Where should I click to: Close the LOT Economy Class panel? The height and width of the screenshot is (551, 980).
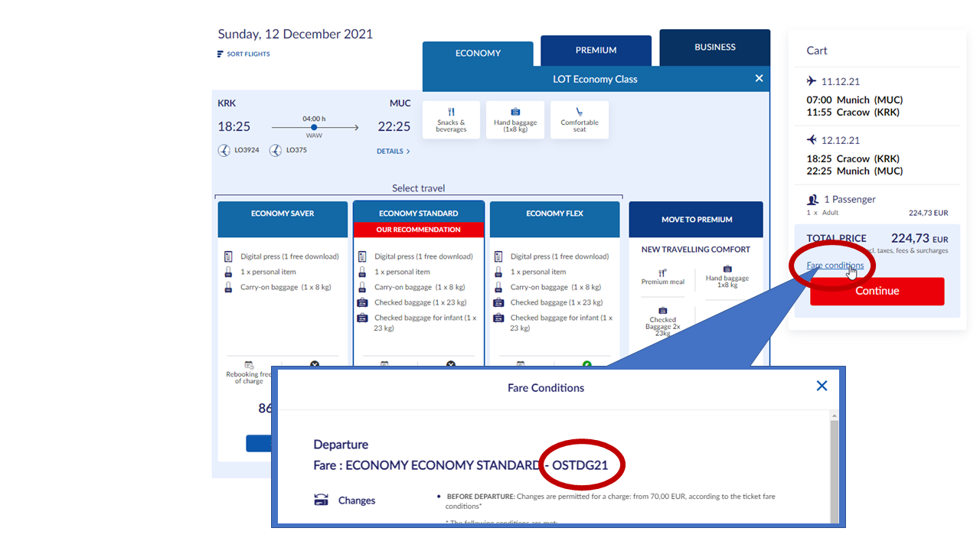[759, 78]
